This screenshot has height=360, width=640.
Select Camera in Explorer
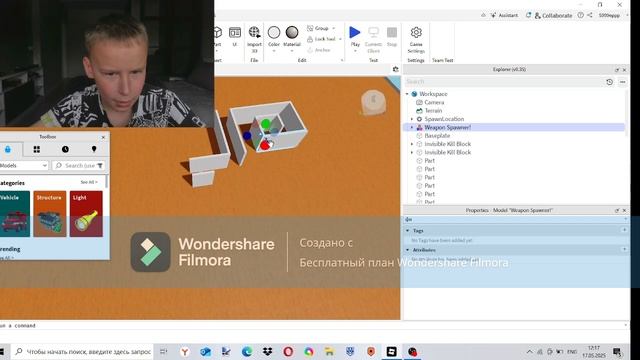(x=434, y=102)
